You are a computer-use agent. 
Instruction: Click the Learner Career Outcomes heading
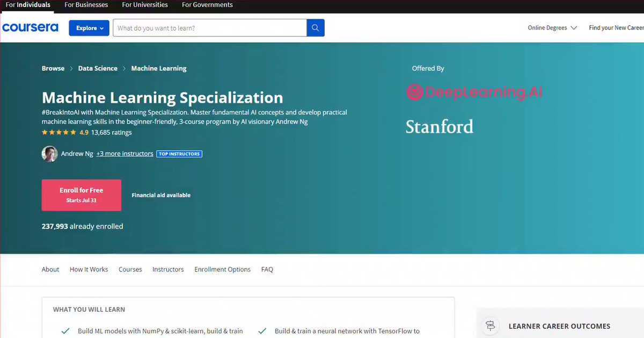tap(559, 326)
